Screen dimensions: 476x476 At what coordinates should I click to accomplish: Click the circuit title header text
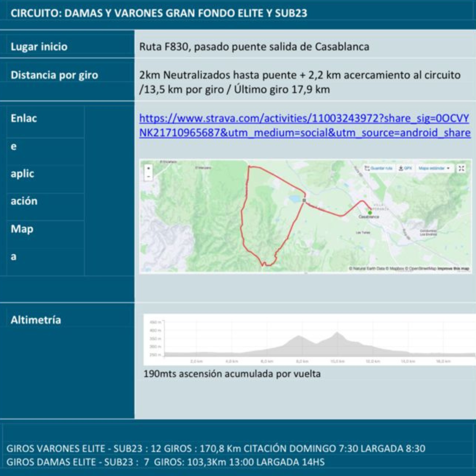pos(159,13)
